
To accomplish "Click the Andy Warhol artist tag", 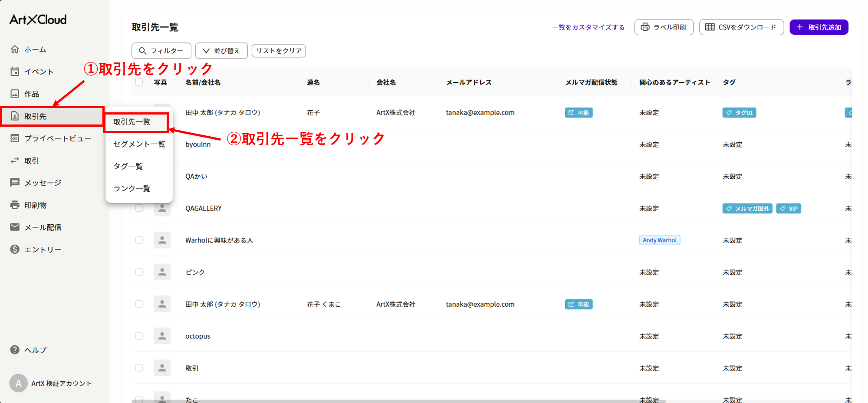I will 660,240.
